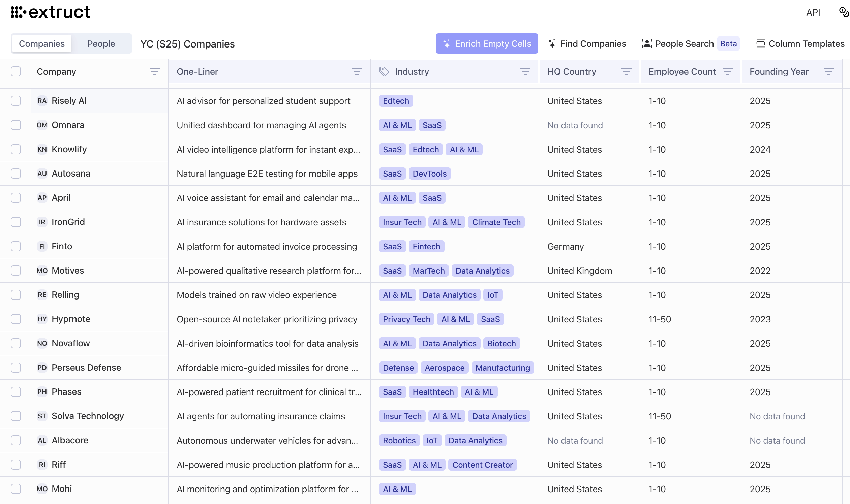Open the credits coins icon top right
The width and height of the screenshot is (850, 504).
(844, 12)
